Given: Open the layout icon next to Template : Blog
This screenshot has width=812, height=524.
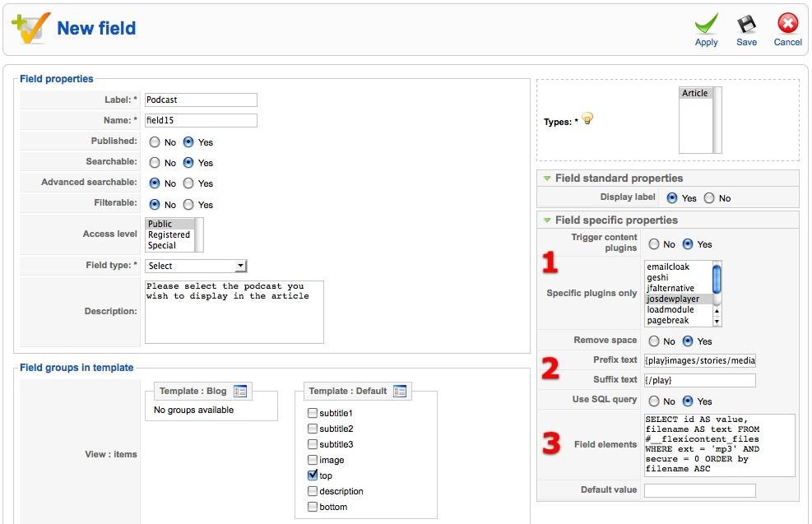Looking at the screenshot, I should 240,391.
